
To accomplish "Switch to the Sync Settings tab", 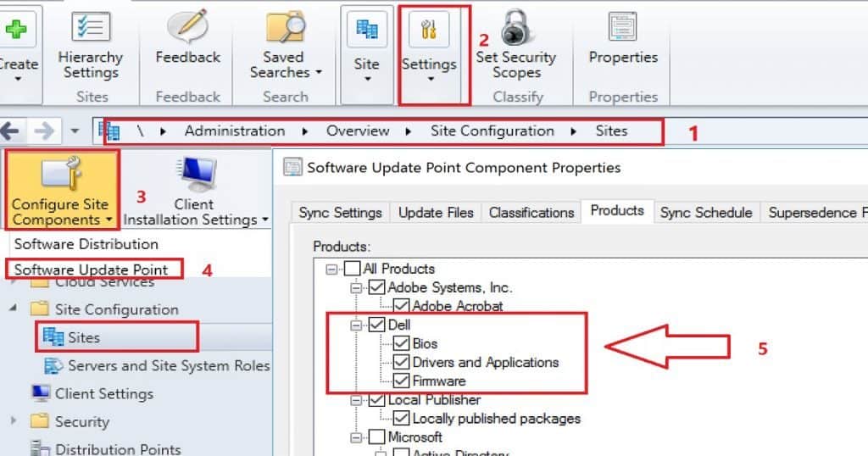I will pos(341,213).
